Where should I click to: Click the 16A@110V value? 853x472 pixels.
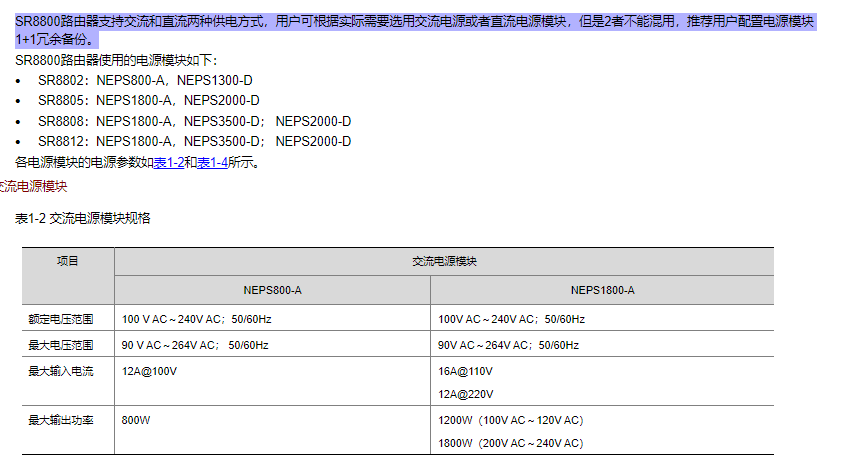[x=466, y=371]
